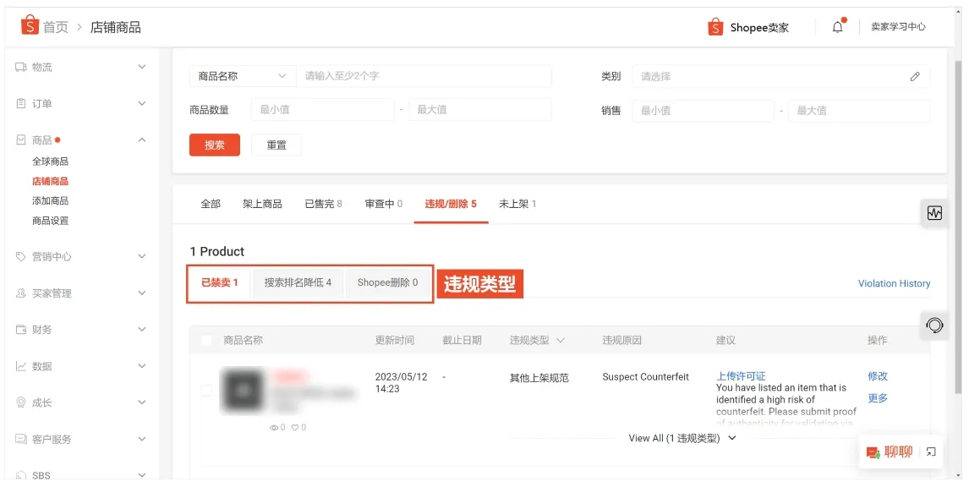Image resolution: width=980 pixels, height=487 pixels.
Task: Click the pencil edit icon in the 类别 field
Action: 914,76
